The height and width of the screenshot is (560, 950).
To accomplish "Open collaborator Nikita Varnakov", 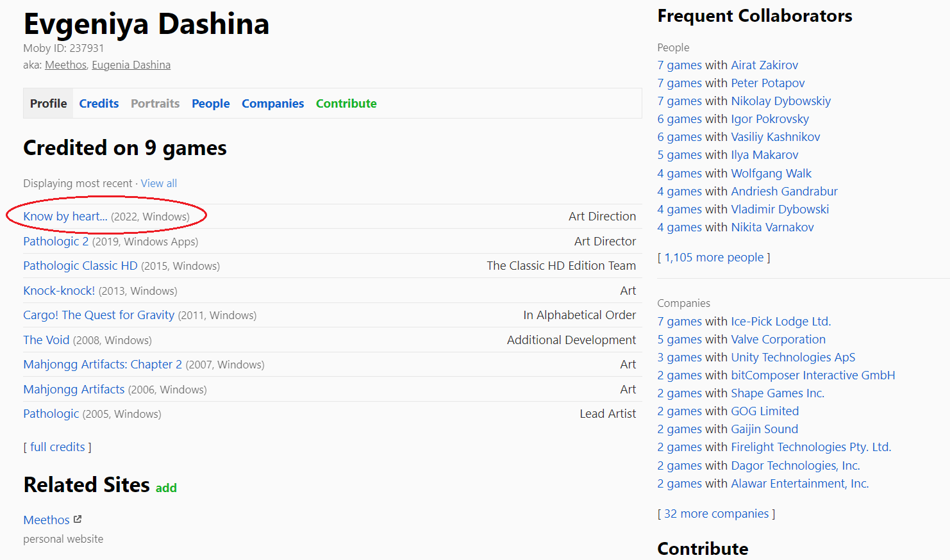I will [x=772, y=227].
